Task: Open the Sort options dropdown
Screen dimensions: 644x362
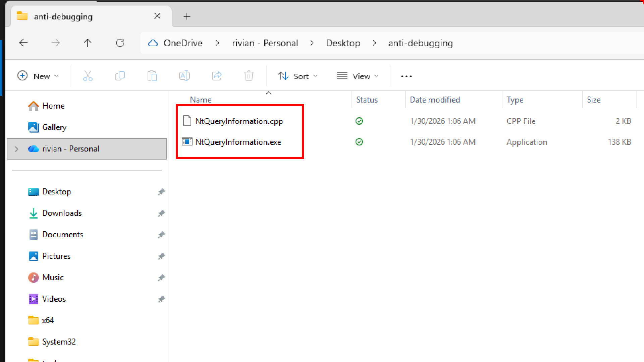Action: pos(298,76)
